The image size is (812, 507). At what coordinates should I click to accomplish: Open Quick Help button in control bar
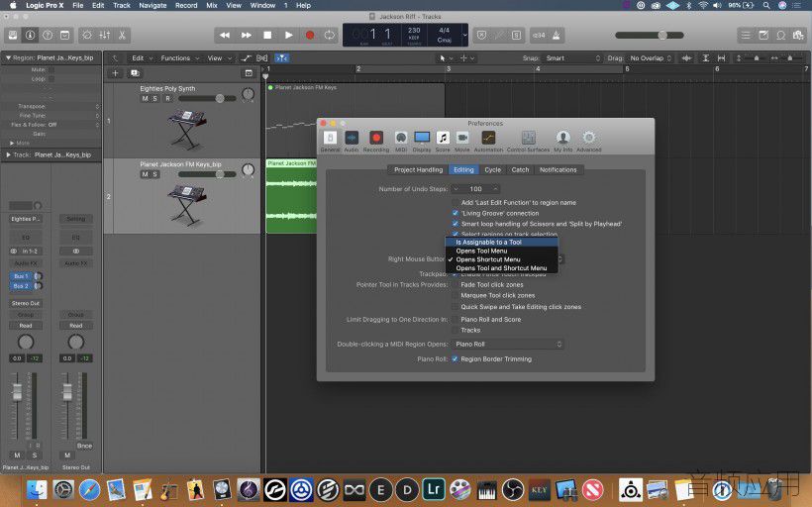coord(48,36)
